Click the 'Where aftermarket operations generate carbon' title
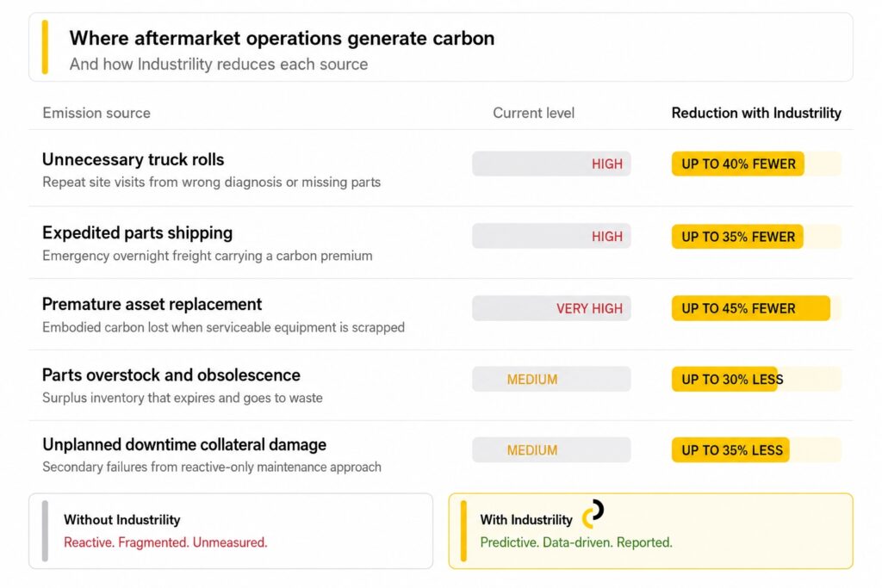The width and height of the screenshot is (882, 588). (282, 38)
